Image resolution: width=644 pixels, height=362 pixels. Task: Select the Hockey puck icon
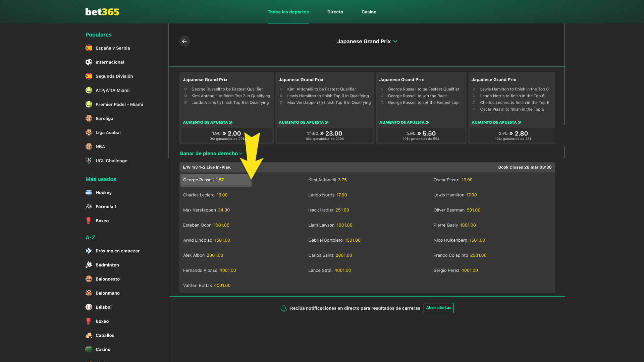(x=89, y=192)
